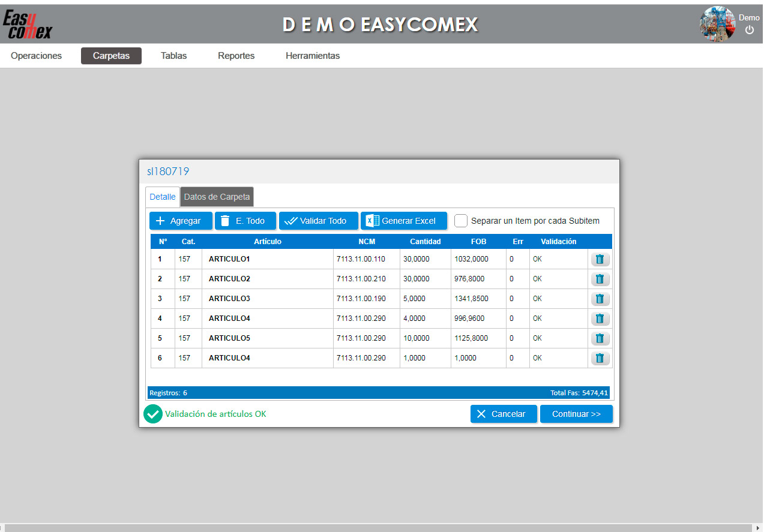Select the ARTICULO2 cell
Viewport: 764px width, 532px height.
[268, 279]
